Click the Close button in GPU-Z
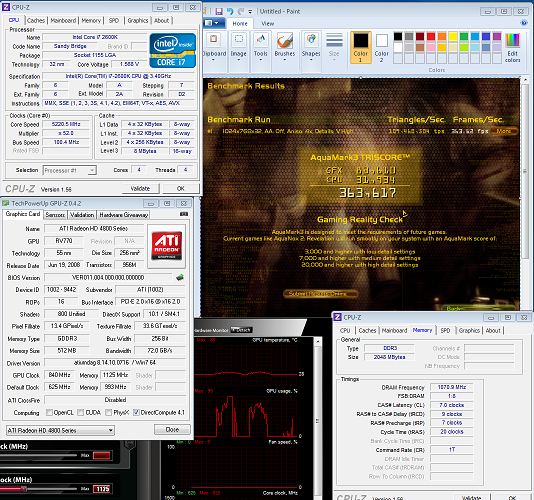This screenshot has width=534, height=500. pyautogui.click(x=172, y=429)
